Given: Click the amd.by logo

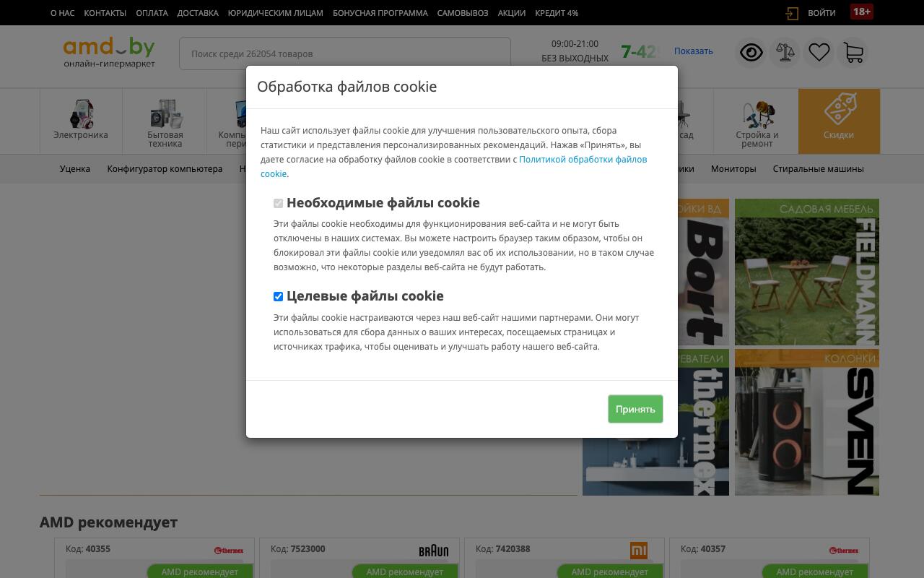Looking at the screenshot, I should pos(109,53).
